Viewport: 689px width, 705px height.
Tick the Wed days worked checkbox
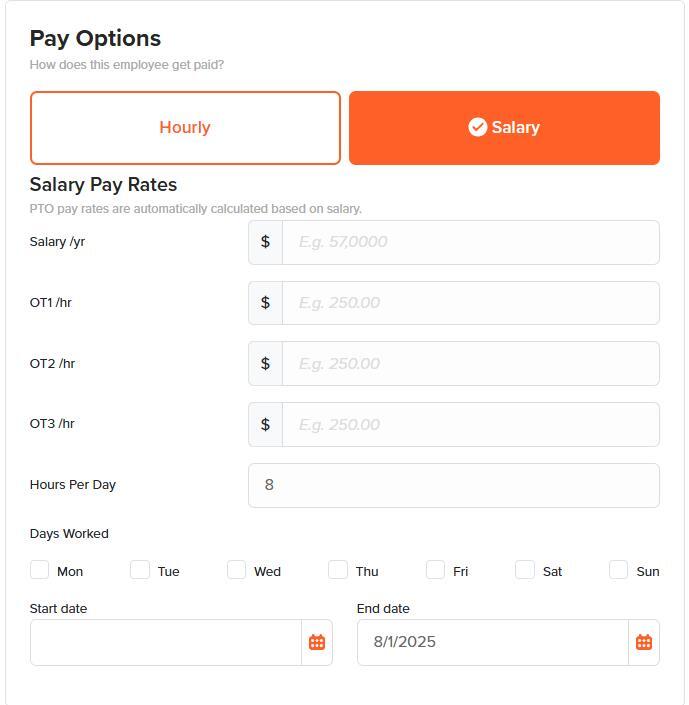pos(237,570)
